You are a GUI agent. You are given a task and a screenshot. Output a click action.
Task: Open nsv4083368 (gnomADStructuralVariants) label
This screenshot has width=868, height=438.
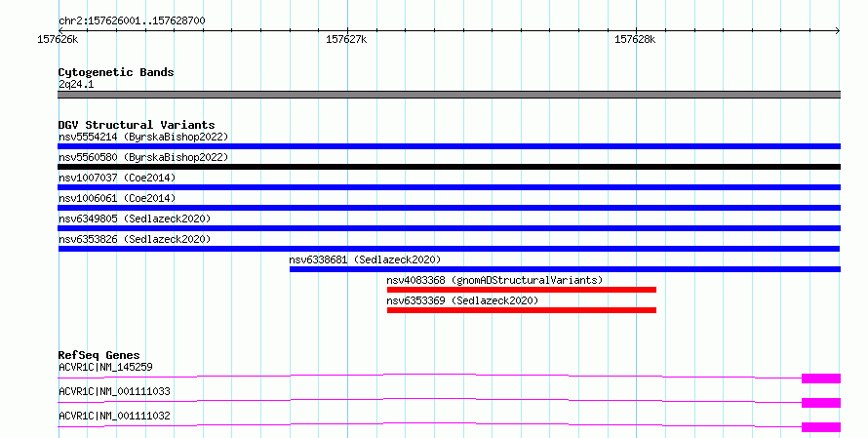pos(494,280)
